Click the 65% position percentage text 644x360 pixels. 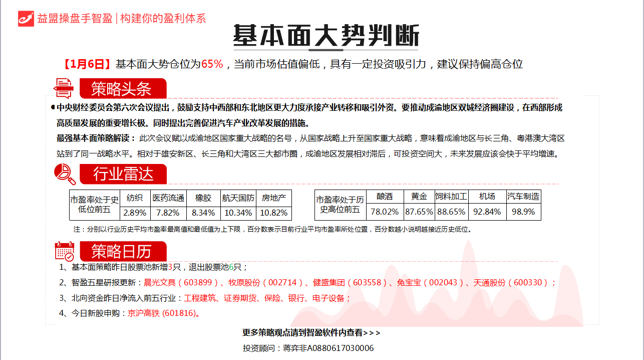[212, 64]
